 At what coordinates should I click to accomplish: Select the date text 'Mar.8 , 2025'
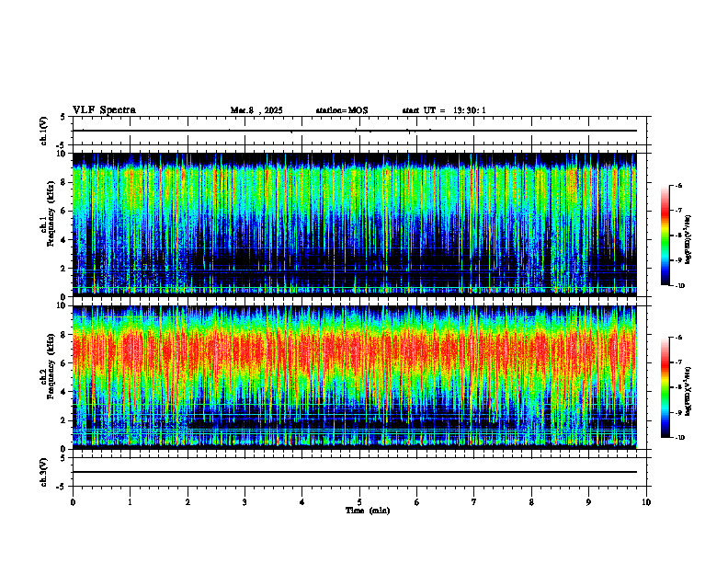coord(256,110)
